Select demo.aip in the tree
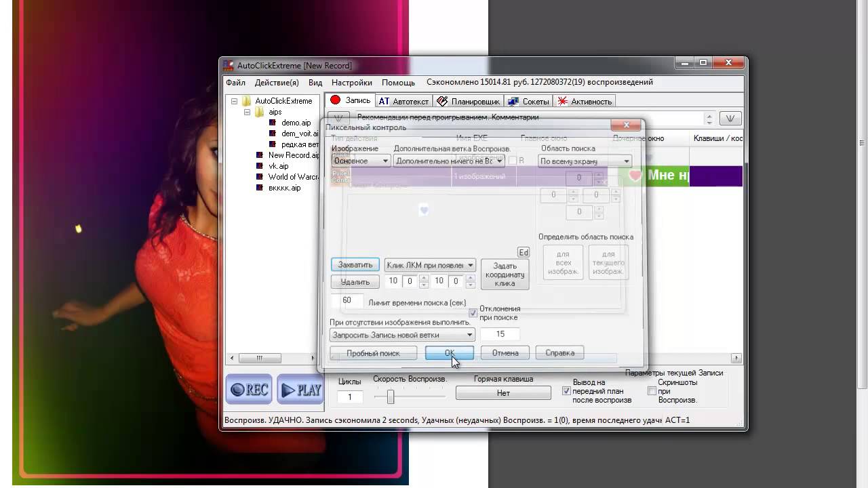The height and width of the screenshot is (488, 868). click(296, 123)
